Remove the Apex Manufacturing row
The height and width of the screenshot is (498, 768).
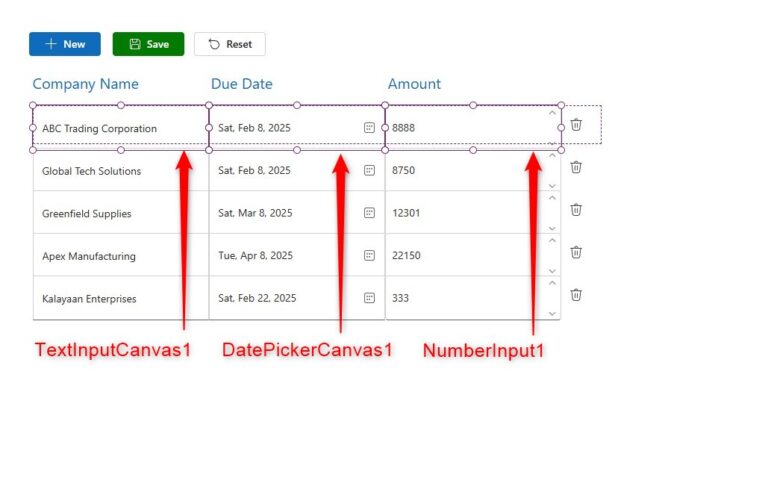576,252
